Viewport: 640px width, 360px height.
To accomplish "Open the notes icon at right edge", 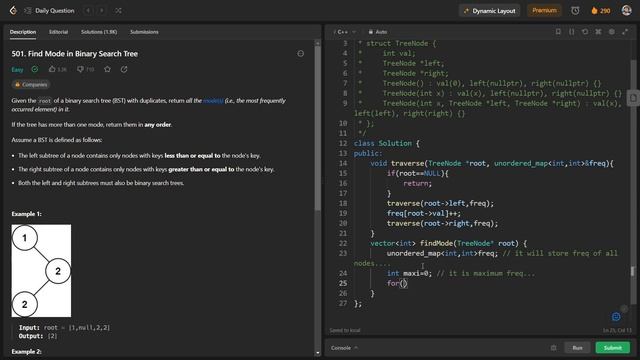I will click(x=633, y=98).
